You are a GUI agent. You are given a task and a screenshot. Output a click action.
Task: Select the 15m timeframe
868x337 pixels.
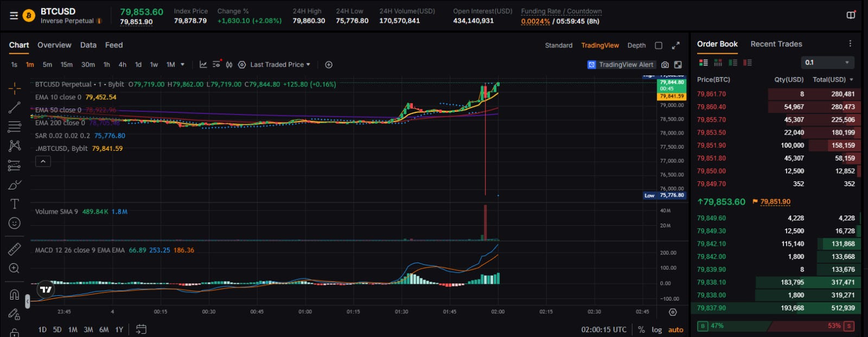(67, 65)
